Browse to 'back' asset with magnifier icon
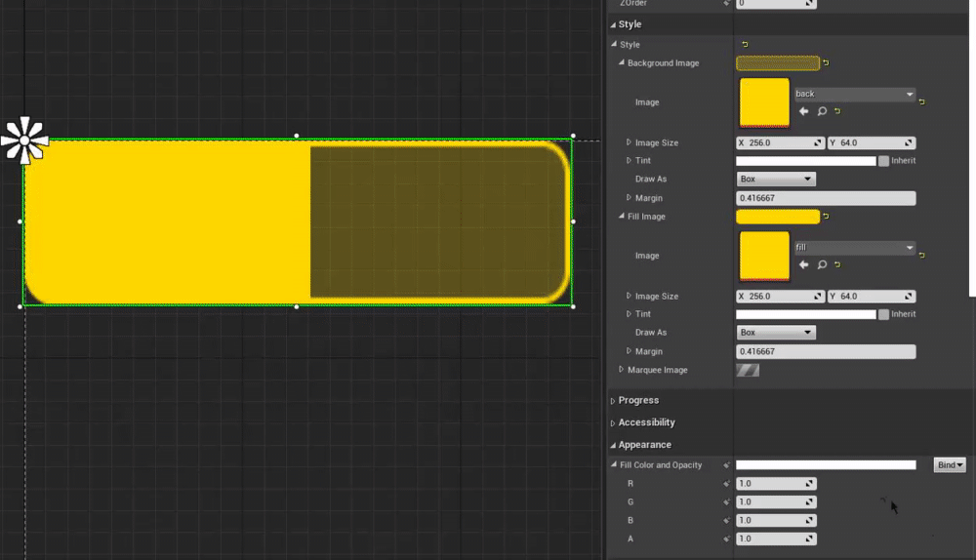This screenshot has width=976, height=560. click(x=822, y=111)
